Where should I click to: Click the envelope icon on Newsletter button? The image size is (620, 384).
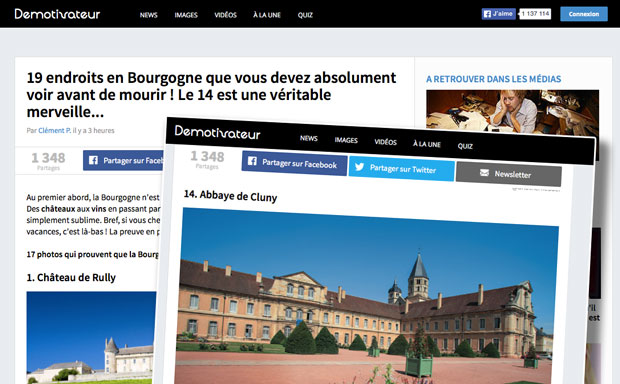click(x=484, y=172)
